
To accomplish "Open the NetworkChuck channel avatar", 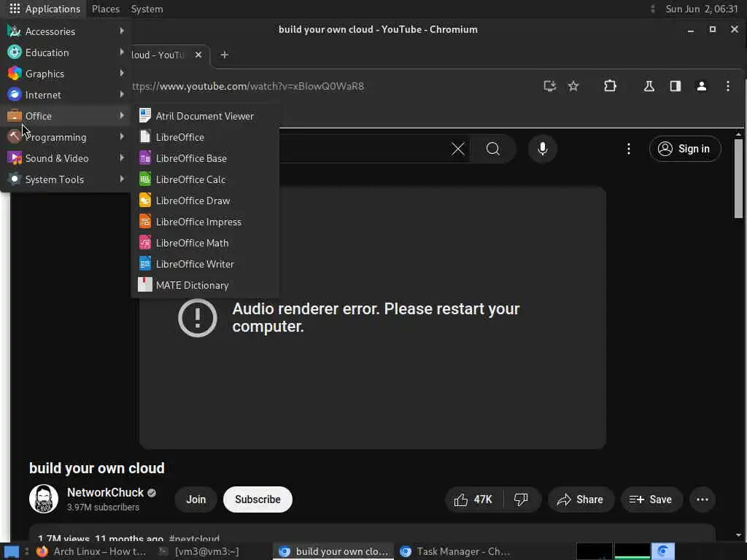I will point(43,499).
